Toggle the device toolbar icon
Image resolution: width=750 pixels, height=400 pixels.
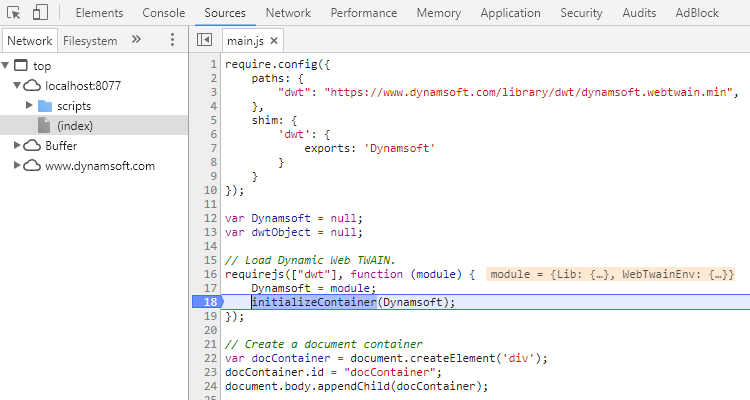pyautogui.click(x=41, y=14)
